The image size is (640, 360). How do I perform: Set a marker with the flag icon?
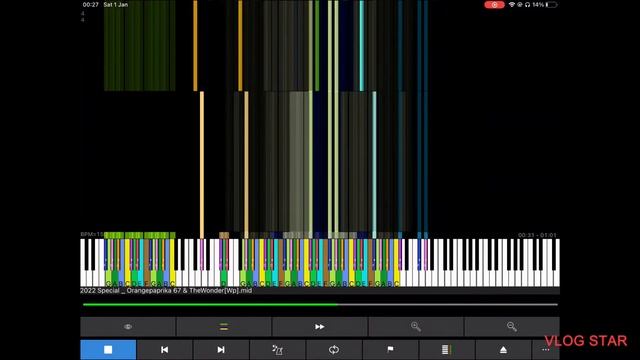point(390,350)
